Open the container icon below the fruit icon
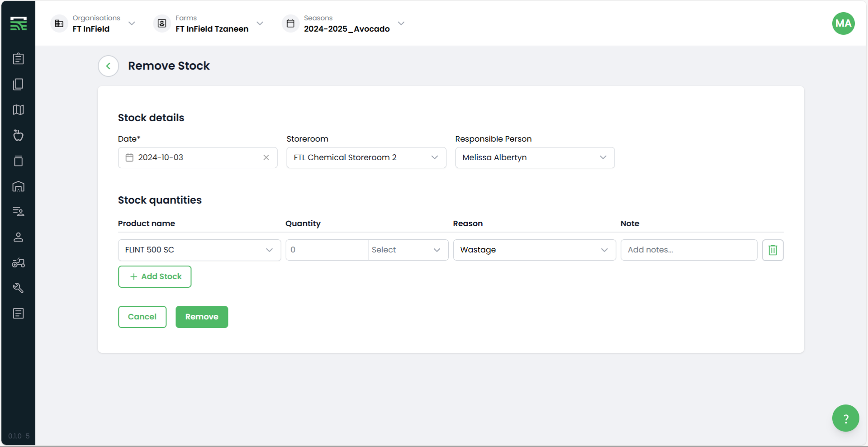The image size is (868, 447). point(19,161)
